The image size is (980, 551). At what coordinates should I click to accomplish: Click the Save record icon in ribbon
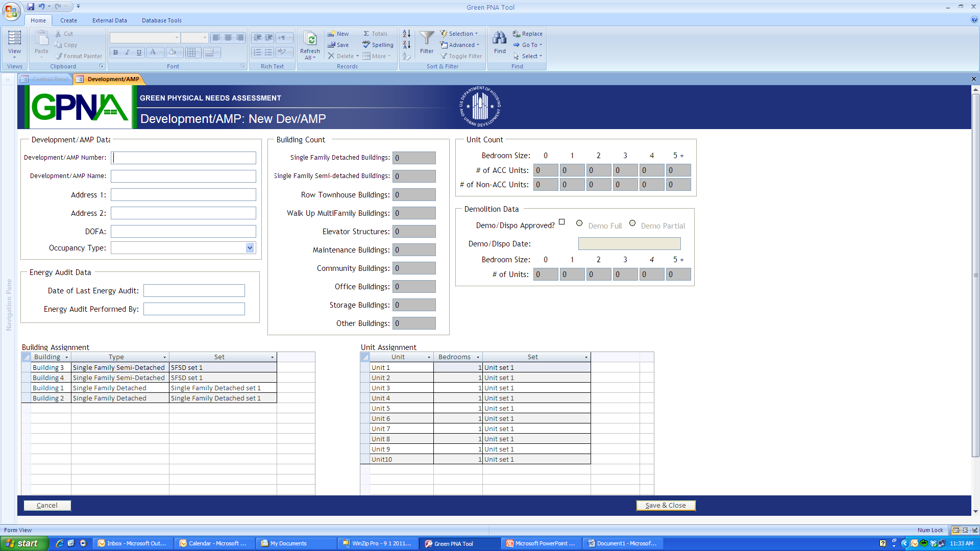pos(331,45)
